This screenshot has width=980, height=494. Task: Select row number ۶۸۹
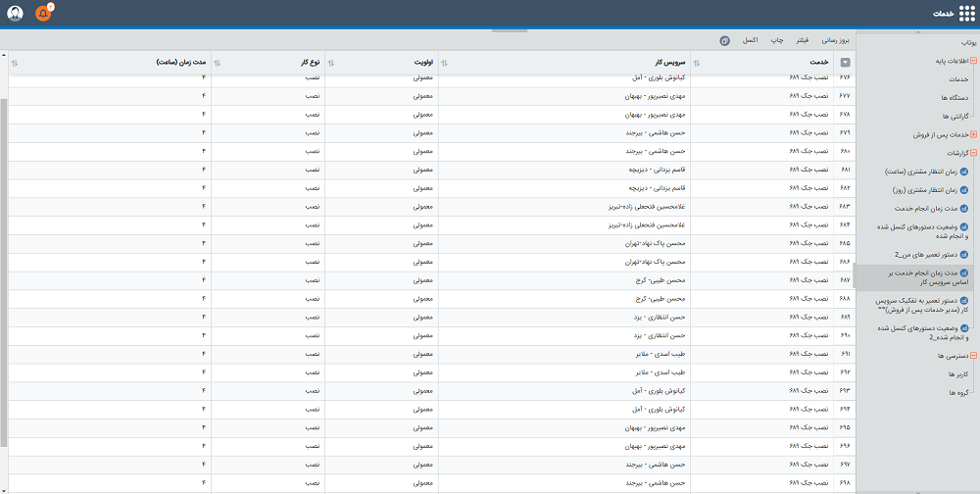click(x=846, y=317)
